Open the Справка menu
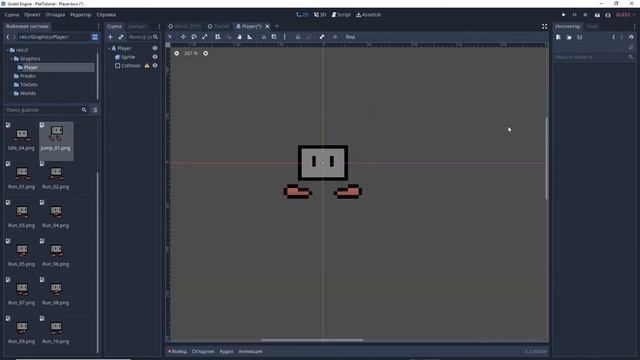Image resolution: width=640 pixels, height=360 pixels. 106,15
